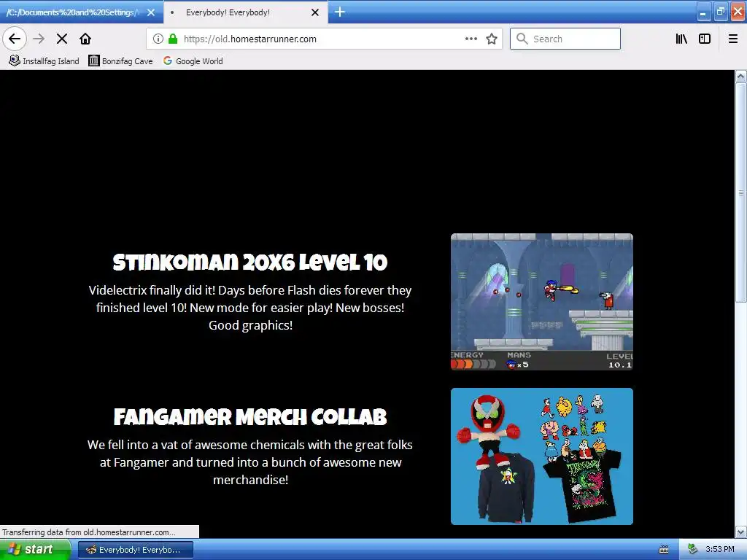Viewport: 747px width, 560px height.
Task: Open Stinkoman 20X6 Level 10 heading
Action: point(250,262)
